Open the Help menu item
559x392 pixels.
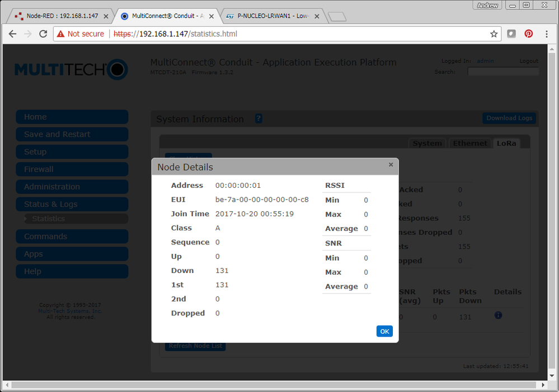72,272
